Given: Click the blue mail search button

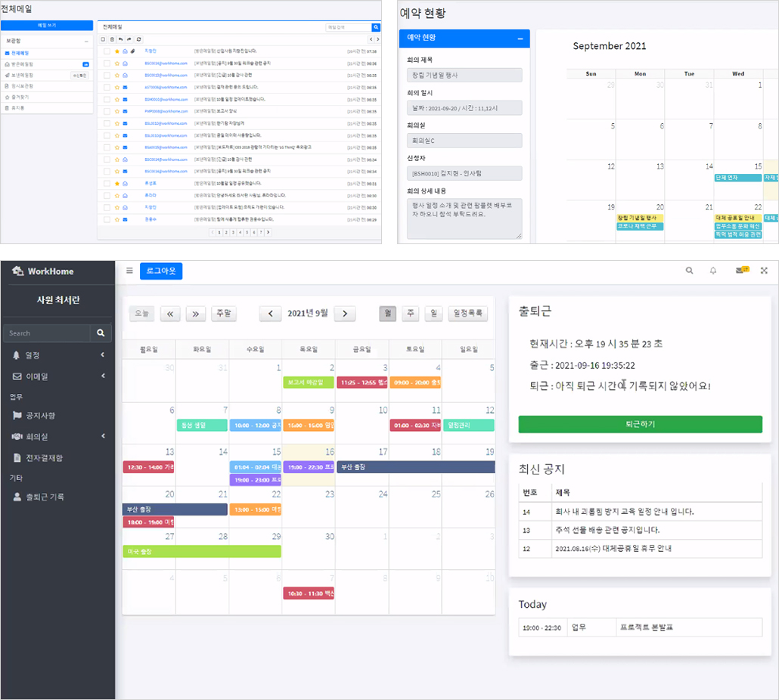Looking at the screenshot, I should (x=376, y=27).
